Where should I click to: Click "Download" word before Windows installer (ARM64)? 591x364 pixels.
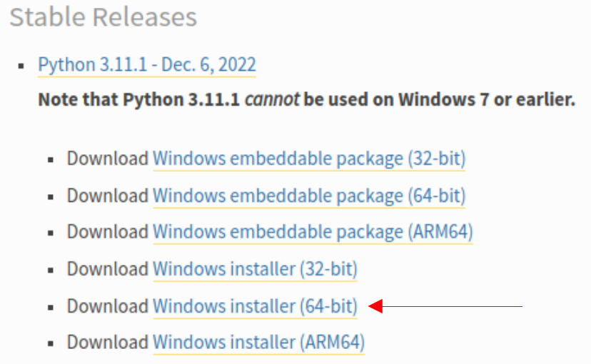click(107, 343)
